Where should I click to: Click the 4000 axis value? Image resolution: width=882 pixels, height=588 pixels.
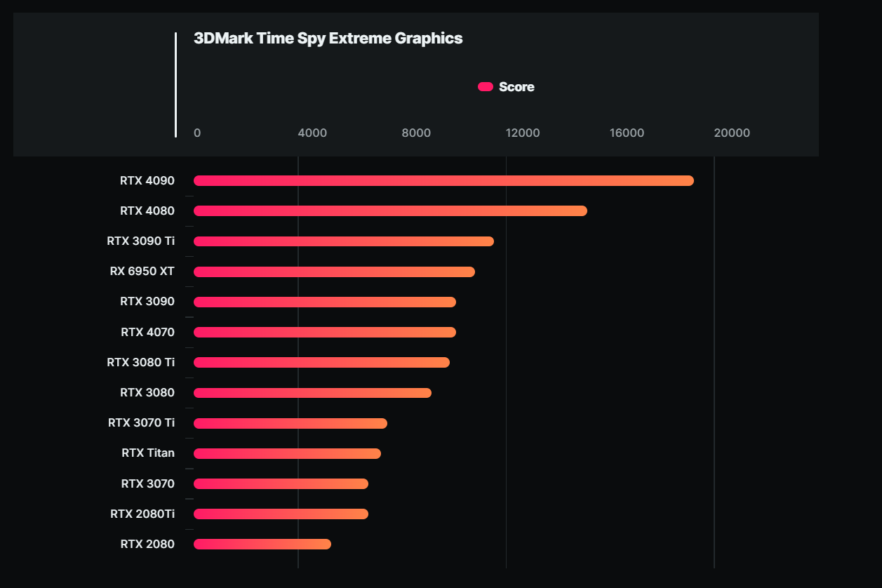click(312, 133)
